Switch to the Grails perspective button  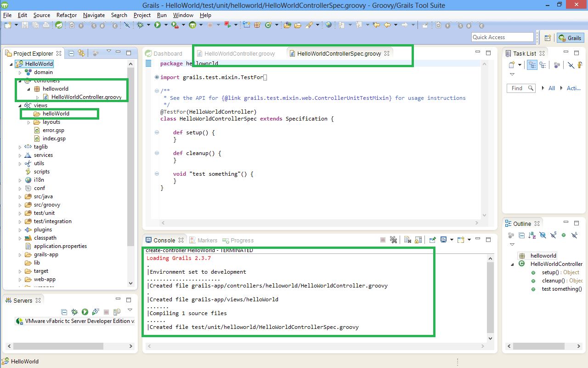570,38
